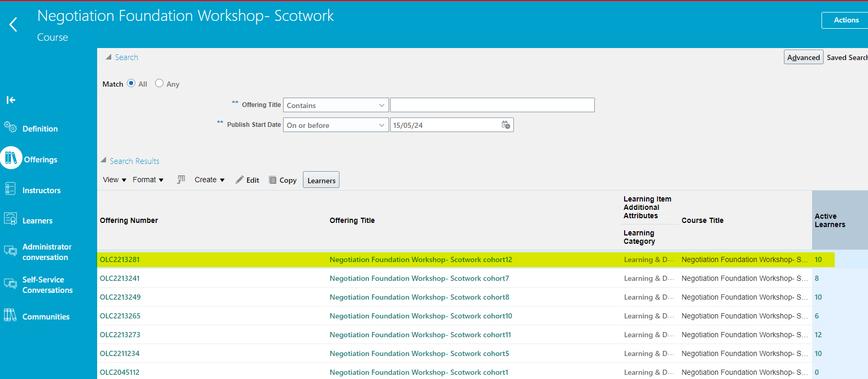Go back using the left arrow icon
868x379 pixels.
pyautogui.click(x=14, y=24)
